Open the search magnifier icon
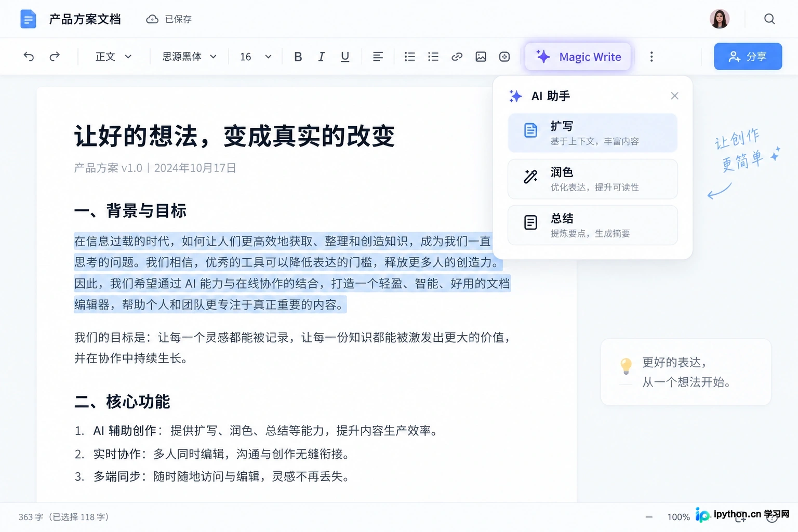The image size is (798, 532). pos(769,19)
